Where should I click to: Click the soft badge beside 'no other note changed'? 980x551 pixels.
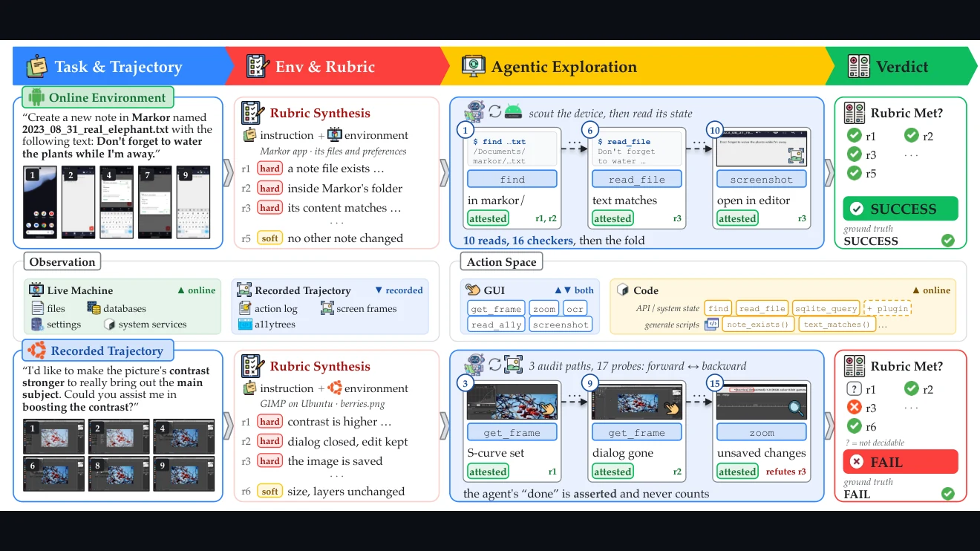pos(269,238)
